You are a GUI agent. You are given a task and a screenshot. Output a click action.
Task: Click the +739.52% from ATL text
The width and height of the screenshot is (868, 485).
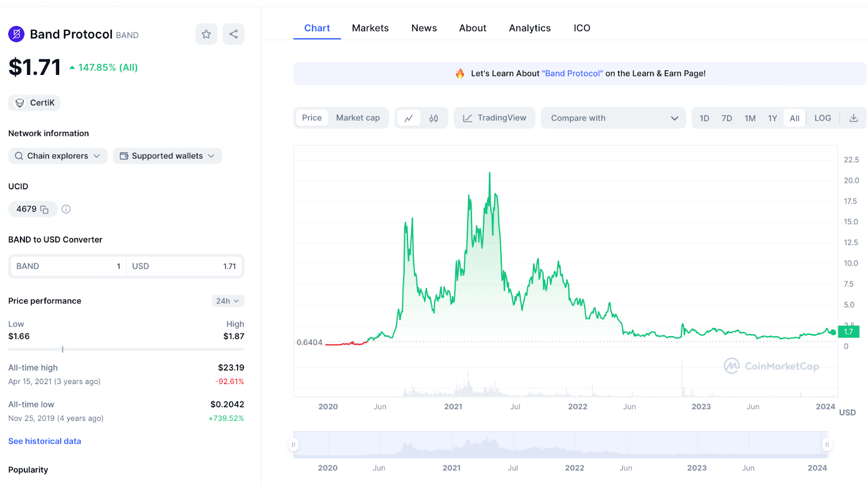click(226, 418)
